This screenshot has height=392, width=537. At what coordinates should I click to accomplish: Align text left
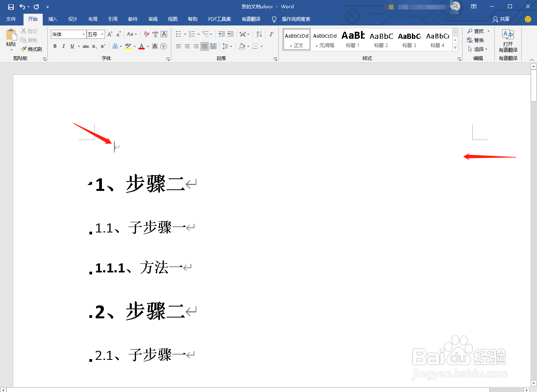179,46
